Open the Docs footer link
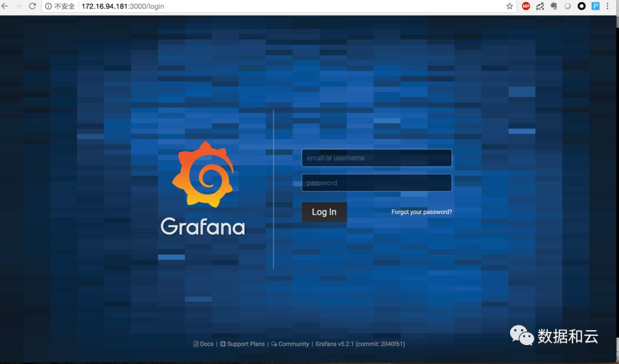 tap(203, 344)
